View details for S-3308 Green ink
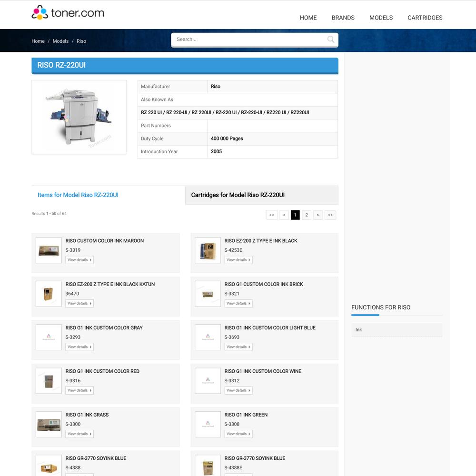Viewport: 476px width, 476px height. click(238, 434)
